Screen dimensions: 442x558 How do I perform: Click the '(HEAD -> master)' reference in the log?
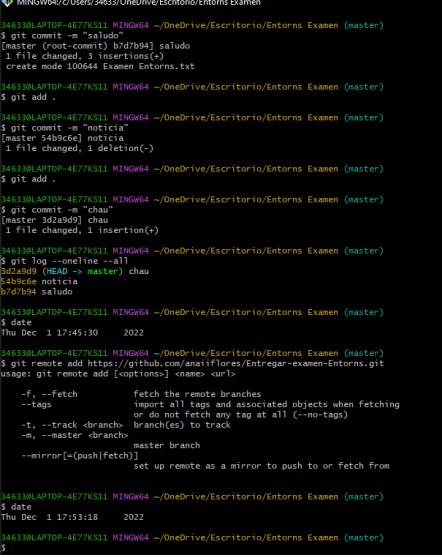(82, 271)
